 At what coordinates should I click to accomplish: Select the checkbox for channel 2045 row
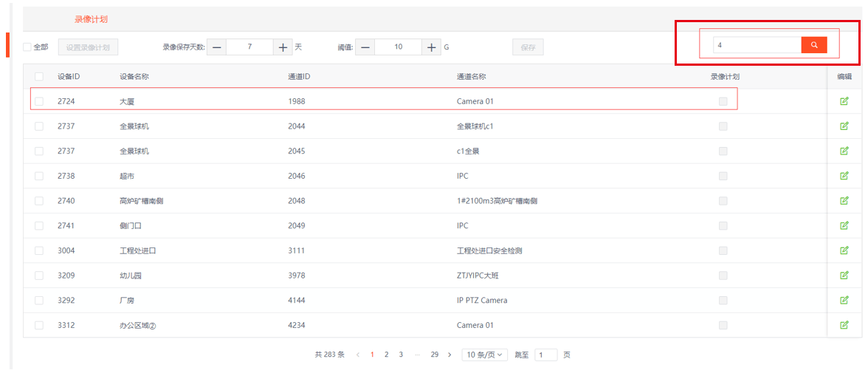(38, 151)
